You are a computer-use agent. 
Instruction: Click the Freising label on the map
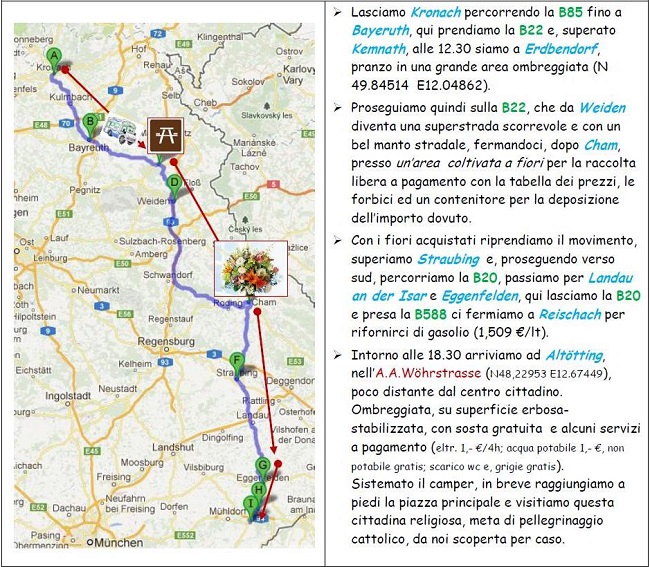point(113,477)
